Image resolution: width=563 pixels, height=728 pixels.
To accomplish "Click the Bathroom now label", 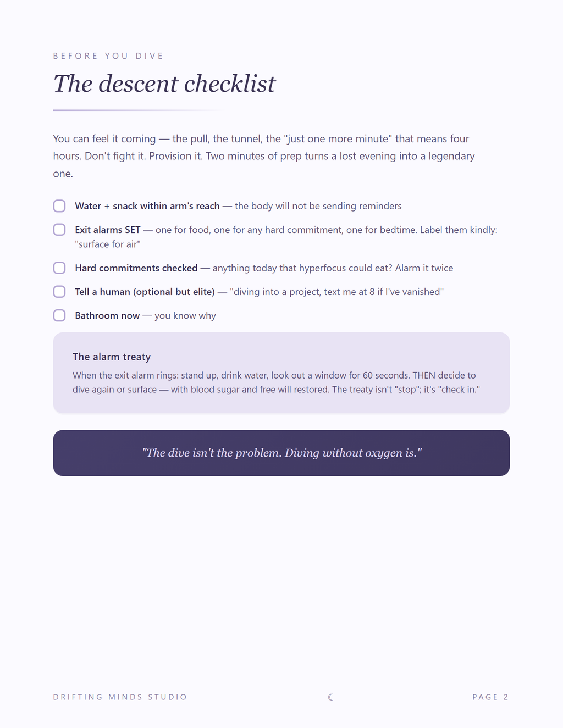I will click(107, 315).
